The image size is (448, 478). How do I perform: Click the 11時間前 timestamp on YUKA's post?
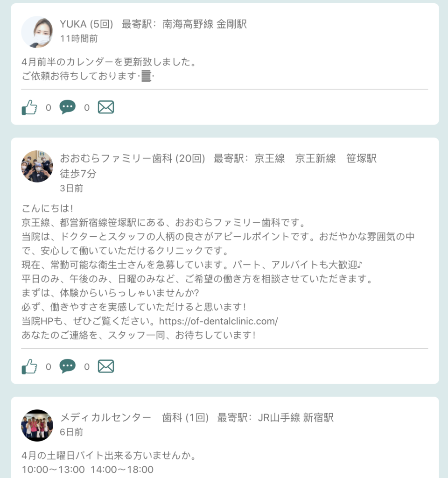point(78,39)
